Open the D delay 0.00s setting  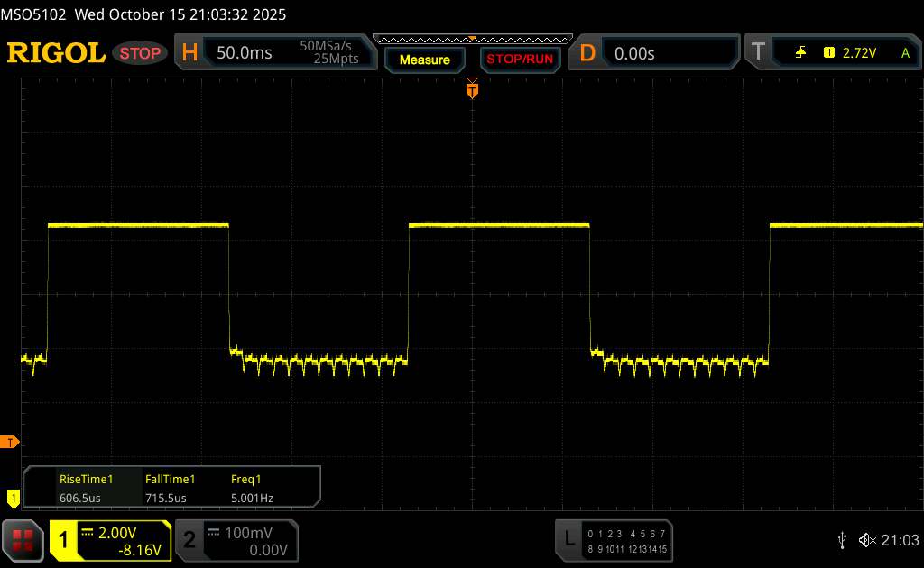tap(634, 53)
